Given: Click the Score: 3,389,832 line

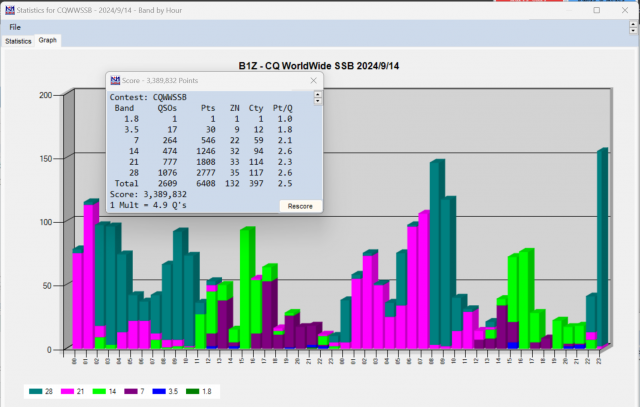Looking at the screenshot, I should coord(148,194).
